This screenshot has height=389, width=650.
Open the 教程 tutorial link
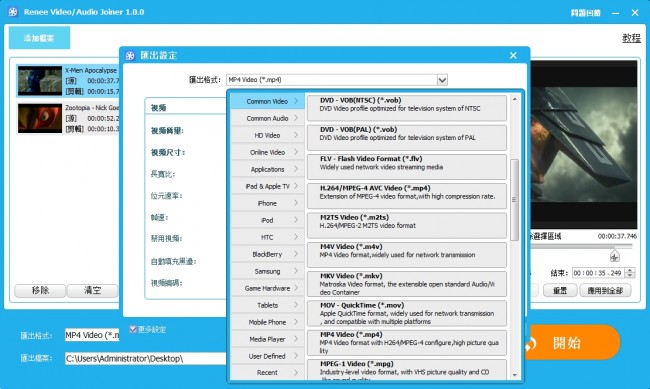click(x=631, y=38)
